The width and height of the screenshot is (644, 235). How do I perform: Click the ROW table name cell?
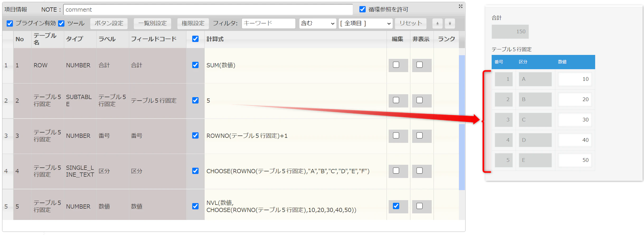coord(48,65)
